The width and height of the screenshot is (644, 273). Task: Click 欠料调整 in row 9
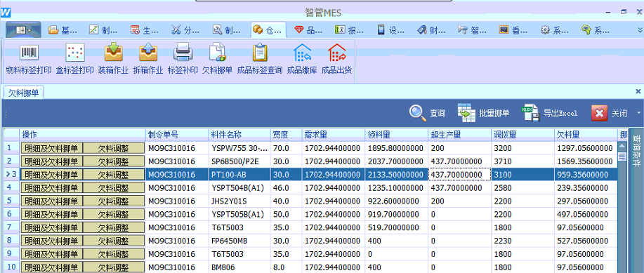point(114,254)
